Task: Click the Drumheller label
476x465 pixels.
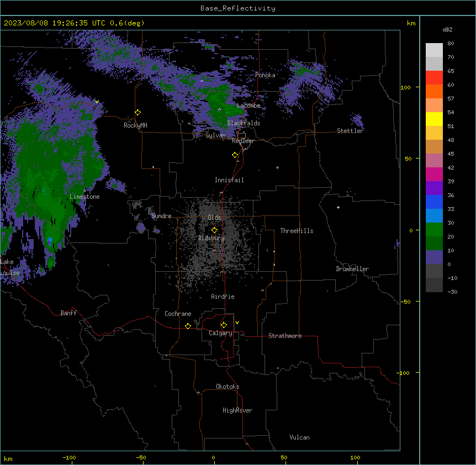Action: click(352, 269)
